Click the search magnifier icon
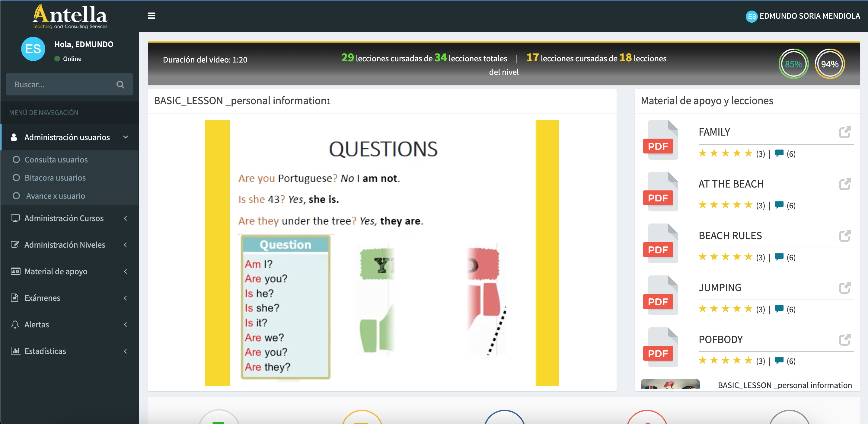Viewport: 868px width, 424px height. click(120, 84)
